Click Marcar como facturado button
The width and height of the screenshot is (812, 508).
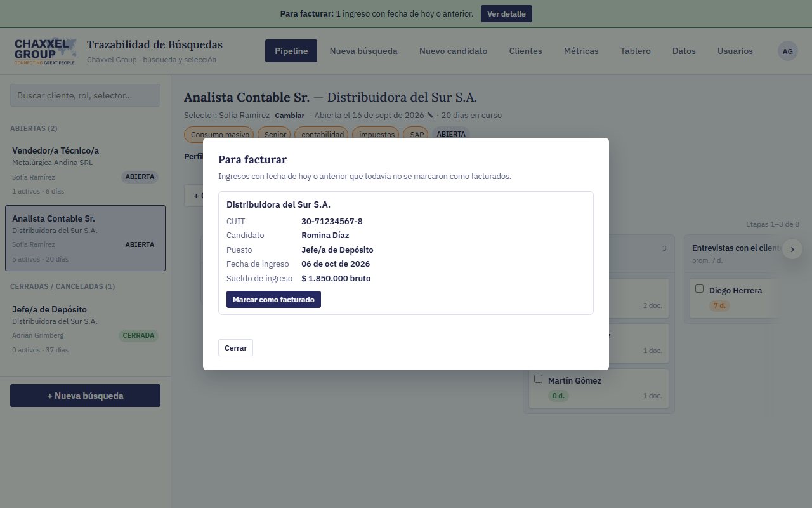pos(273,300)
